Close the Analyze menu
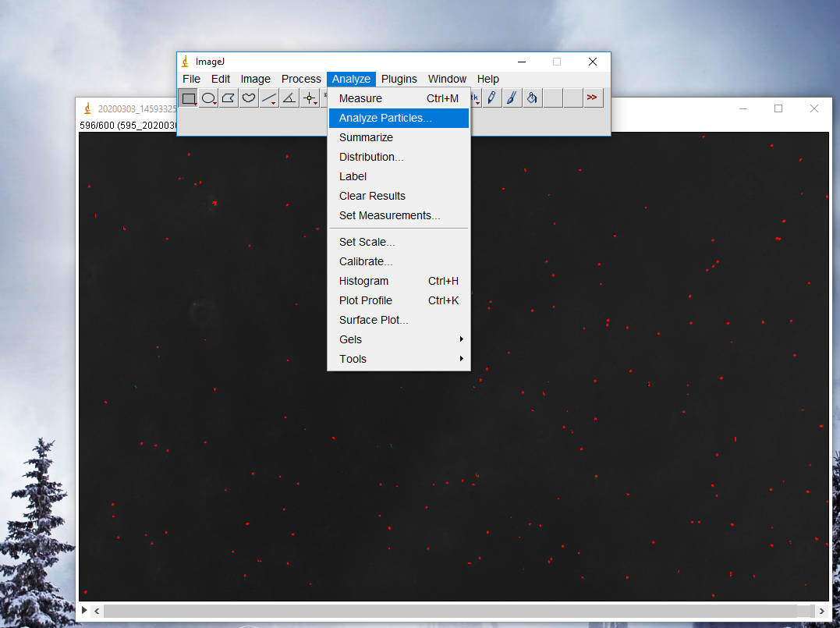The image size is (840, 628). coord(351,79)
